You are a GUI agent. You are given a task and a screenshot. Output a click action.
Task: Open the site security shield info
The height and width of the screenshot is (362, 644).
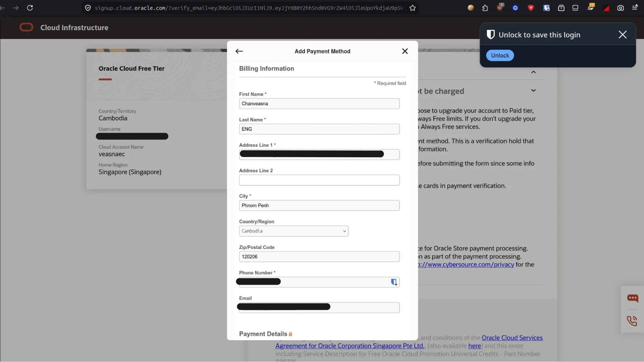(x=88, y=8)
